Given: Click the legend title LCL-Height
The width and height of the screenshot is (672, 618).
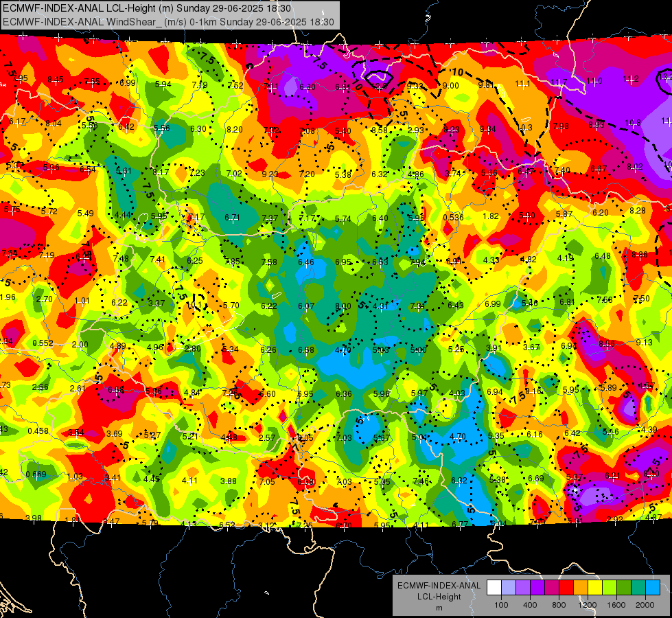Looking at the screenshot, I should tap(439, 597).
